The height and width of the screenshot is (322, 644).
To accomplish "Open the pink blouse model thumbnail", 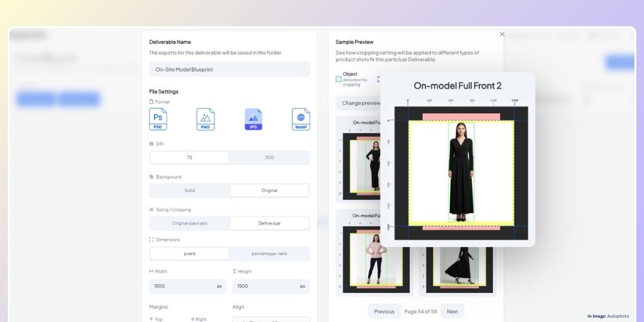I will 376,260.
